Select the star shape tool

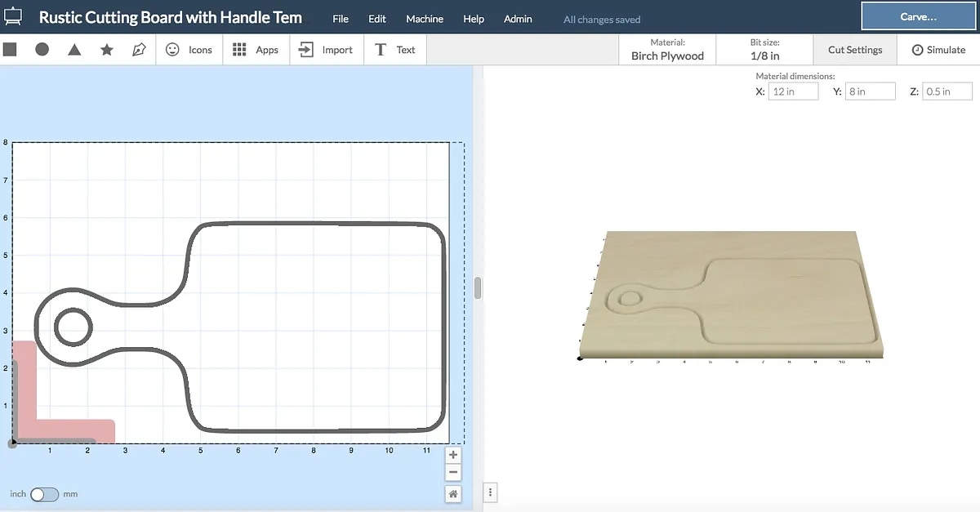click(x=107, y=50)
